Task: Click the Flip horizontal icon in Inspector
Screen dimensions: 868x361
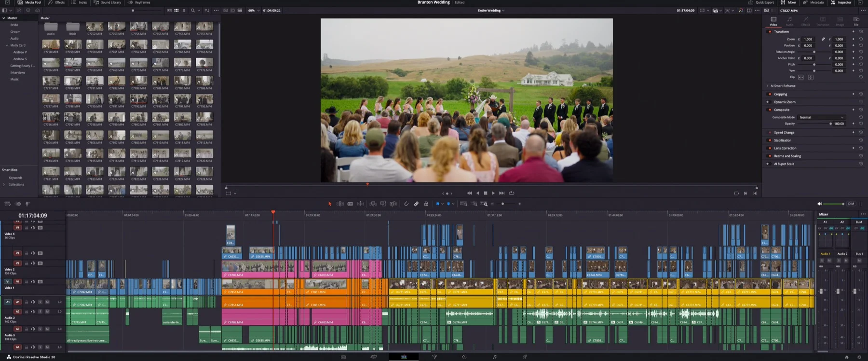Action: pyautogui.click(x=801, y=77)
